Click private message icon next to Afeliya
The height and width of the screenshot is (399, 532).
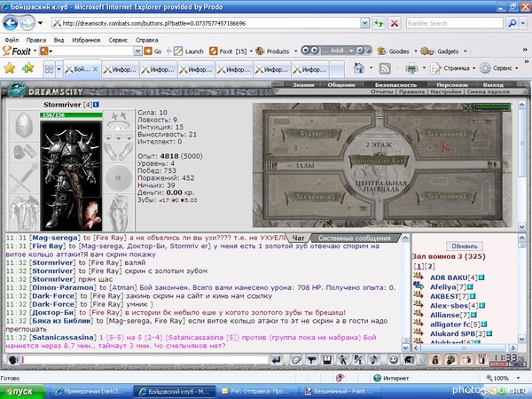pos(419,286)
